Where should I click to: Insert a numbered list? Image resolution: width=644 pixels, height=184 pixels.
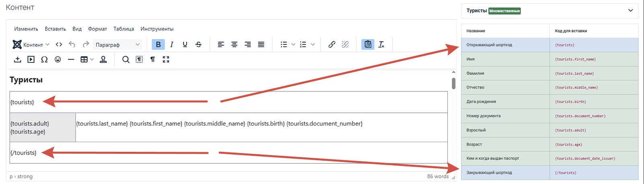click(303, 45)
